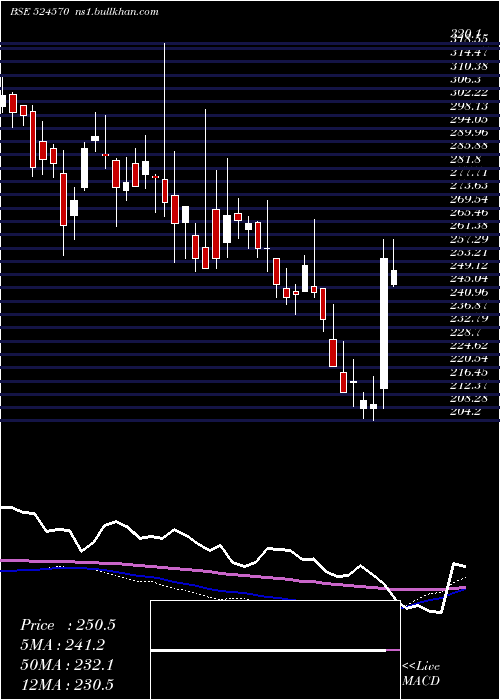The height and width of the screenshot is (700, 500).
Task: Click the 245.04 price axis label
Action: (468, 279)
